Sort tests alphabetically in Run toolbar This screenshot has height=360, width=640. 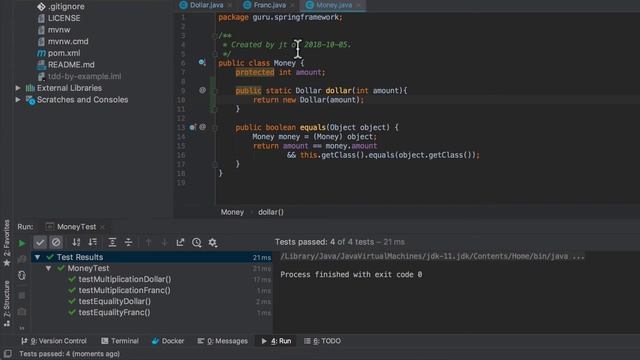(x=76, y=242)
